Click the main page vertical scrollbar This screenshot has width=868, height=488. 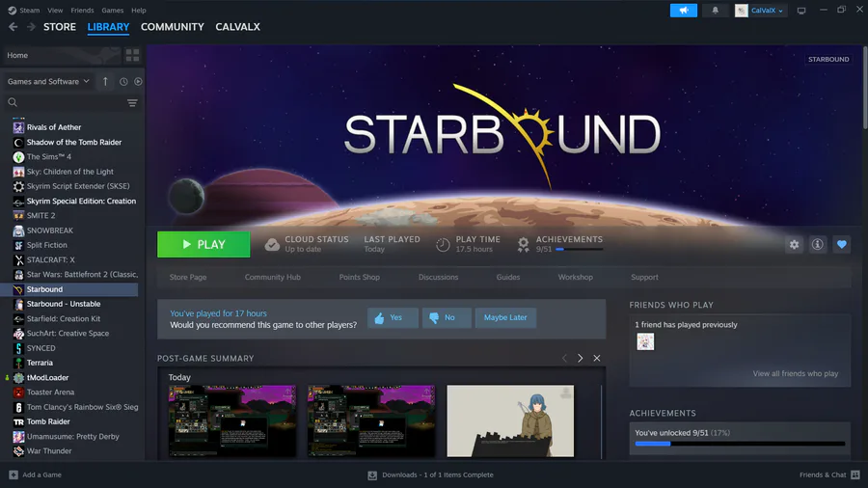(x=864, y=89)
